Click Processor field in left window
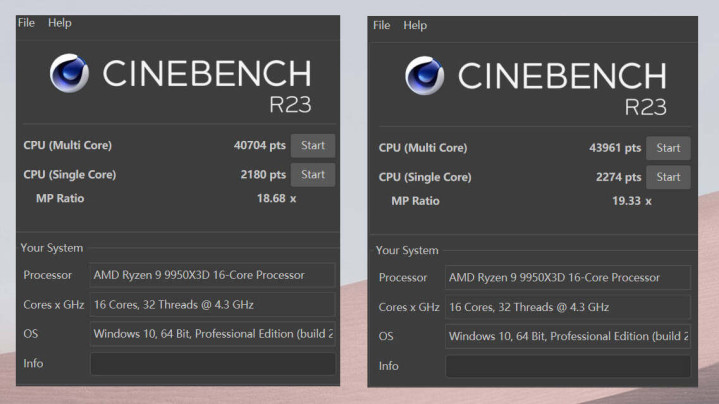The width and height of the screenshot is (719, 404). pos(213,275)
